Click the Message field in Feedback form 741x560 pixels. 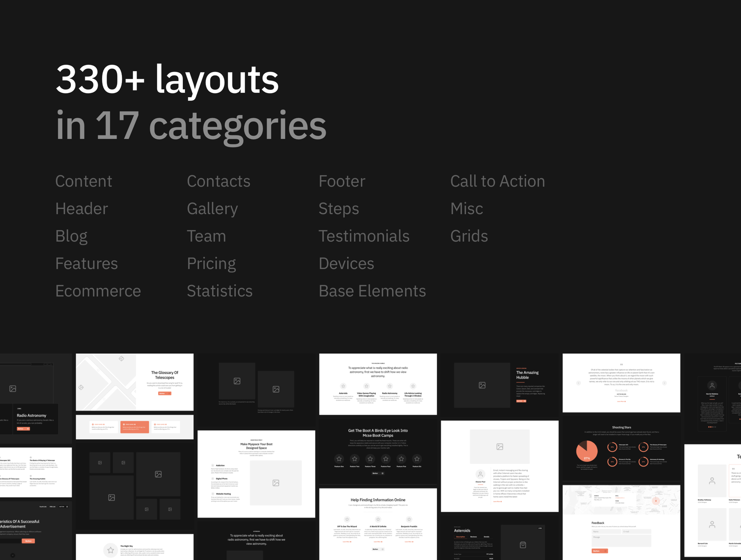pyautogui.click(x=621, y=540)
